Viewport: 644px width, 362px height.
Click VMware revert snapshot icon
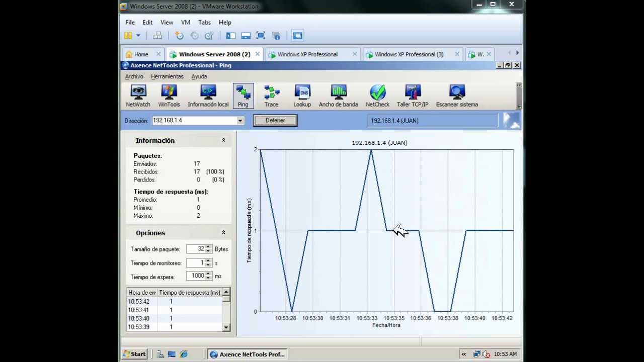194,36
